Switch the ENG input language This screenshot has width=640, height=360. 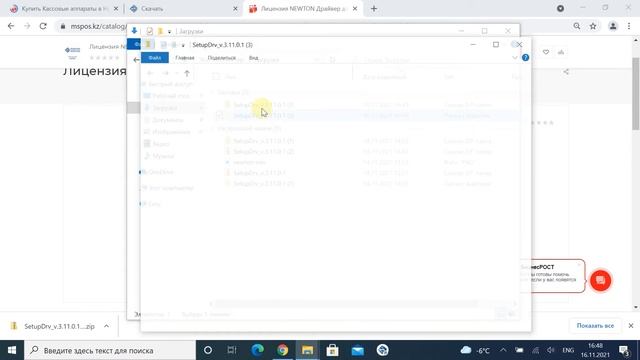(568, 350)
